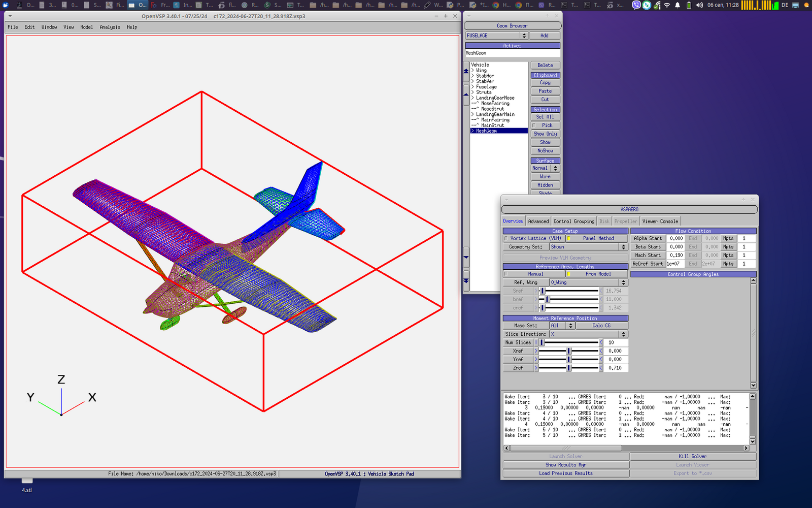Open the Wi-Fi network tray icon
The width and height of the screenshot is (812, 508).
pyautogui.click(x=667, y=5)
